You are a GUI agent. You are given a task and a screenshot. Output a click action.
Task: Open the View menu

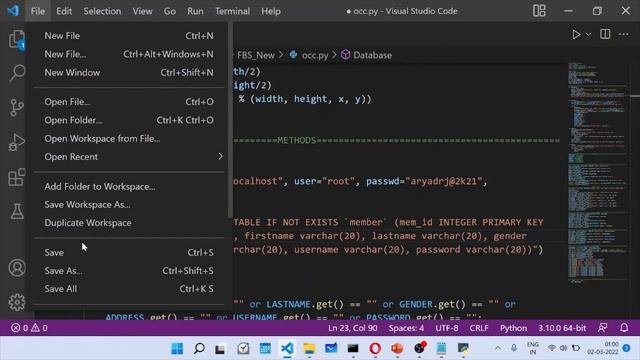click(x=142, y=11)
